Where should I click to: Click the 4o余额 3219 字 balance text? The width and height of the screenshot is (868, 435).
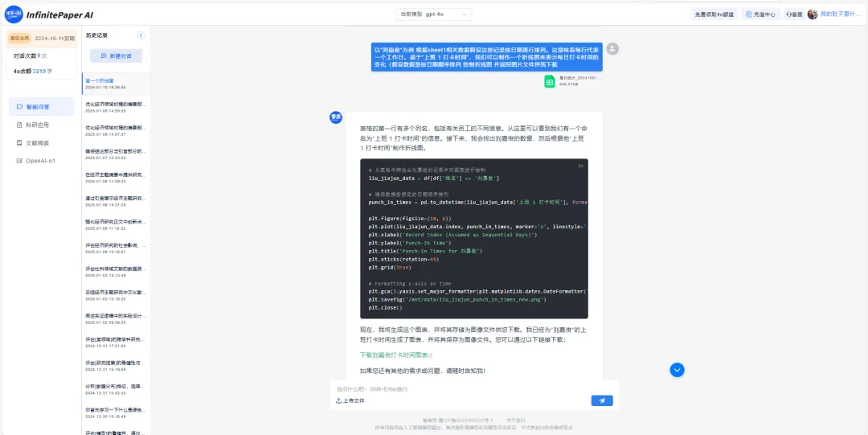click(33, 72)
